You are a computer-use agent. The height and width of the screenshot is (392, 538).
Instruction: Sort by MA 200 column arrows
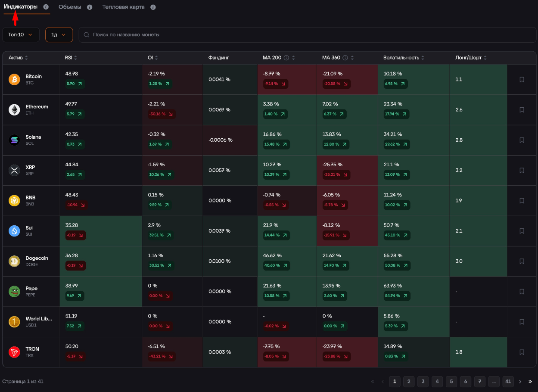[294, 58]
